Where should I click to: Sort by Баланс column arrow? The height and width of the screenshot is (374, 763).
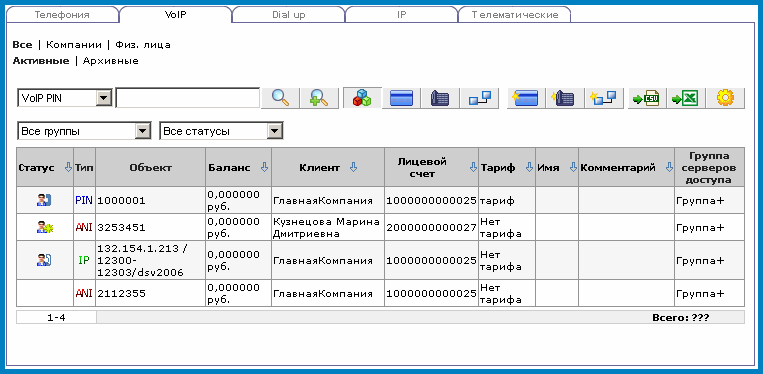coord(264,167)
